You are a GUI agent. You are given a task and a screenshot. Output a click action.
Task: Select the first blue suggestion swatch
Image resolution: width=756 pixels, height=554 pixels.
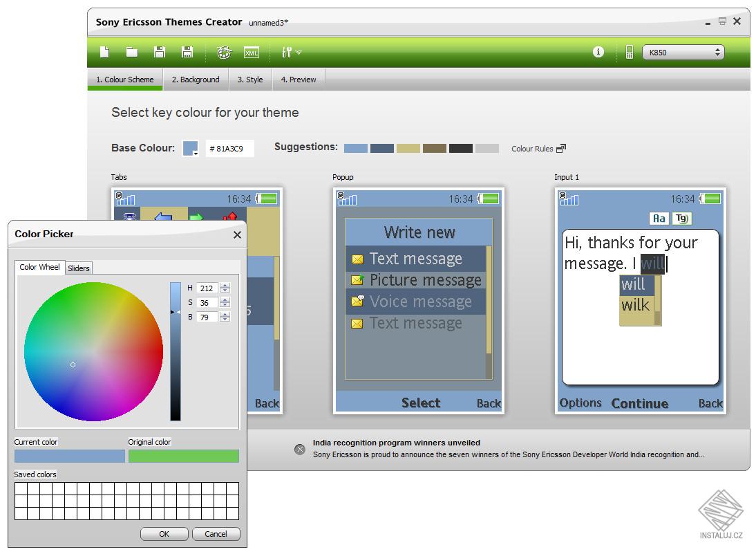[355, 148]
